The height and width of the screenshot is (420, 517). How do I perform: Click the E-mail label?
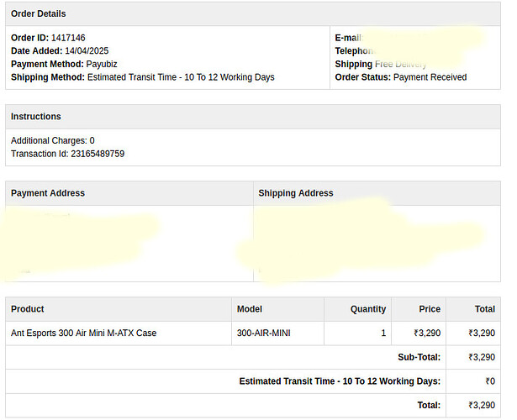pyautogui.click(x=347, y=38)
